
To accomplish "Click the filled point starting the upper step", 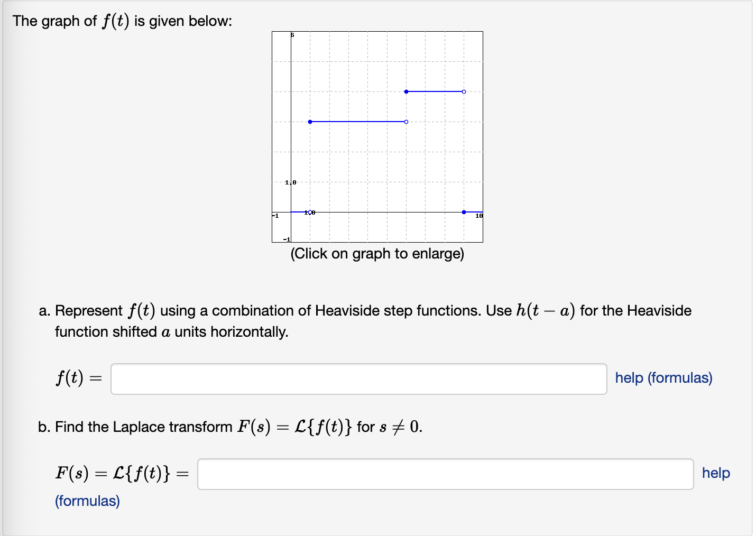I will [406, 91].
